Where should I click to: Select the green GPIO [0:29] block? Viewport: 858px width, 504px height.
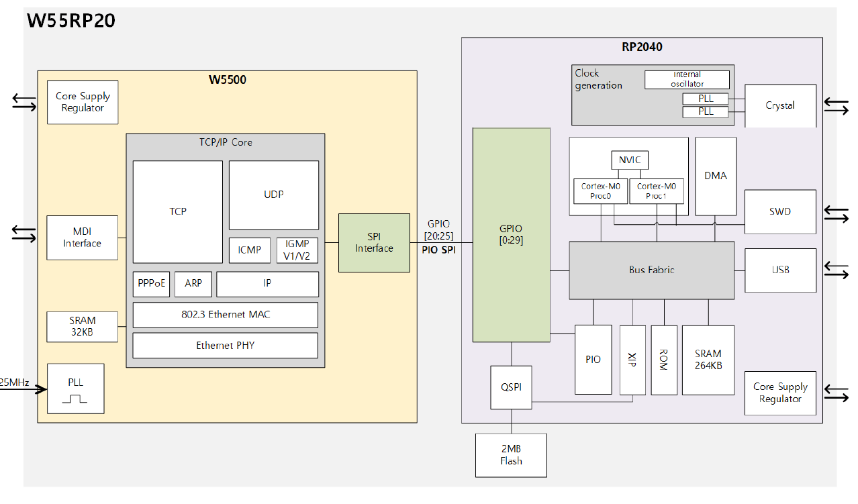click(511, 235)
